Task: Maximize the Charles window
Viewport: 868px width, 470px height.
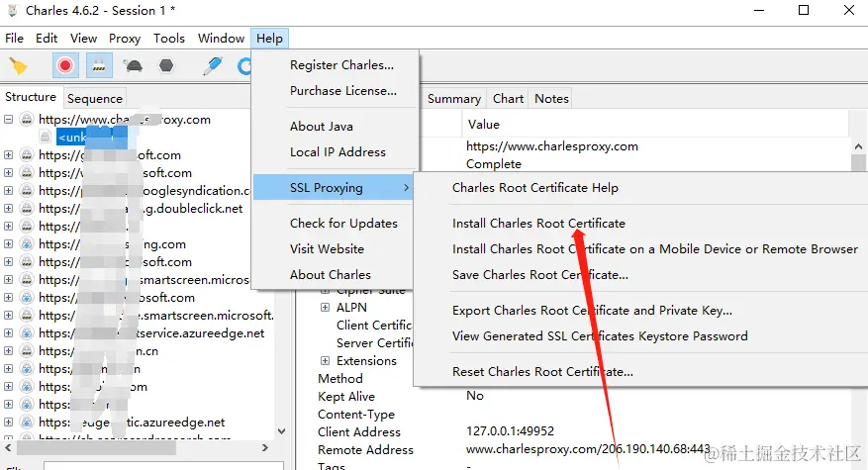Action: click(804, 11)
